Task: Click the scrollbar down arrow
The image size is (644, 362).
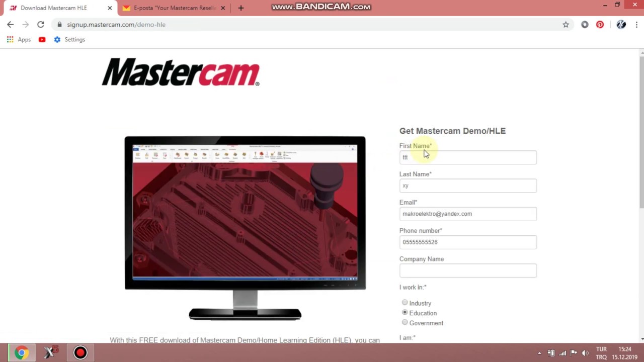Action: tap(641, 339)
